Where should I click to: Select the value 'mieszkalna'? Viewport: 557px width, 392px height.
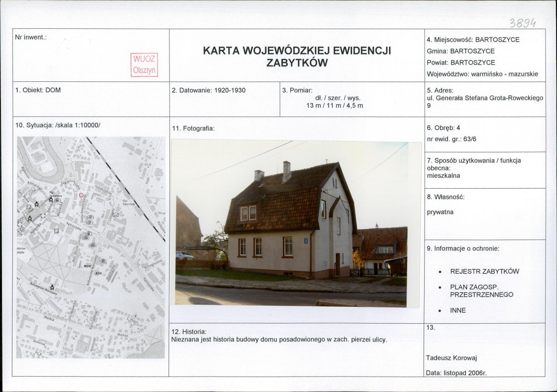click(443, 176)
